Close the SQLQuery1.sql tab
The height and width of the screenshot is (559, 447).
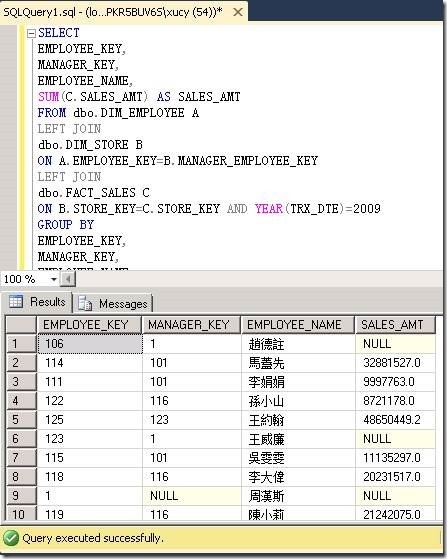tap(238, 12)
